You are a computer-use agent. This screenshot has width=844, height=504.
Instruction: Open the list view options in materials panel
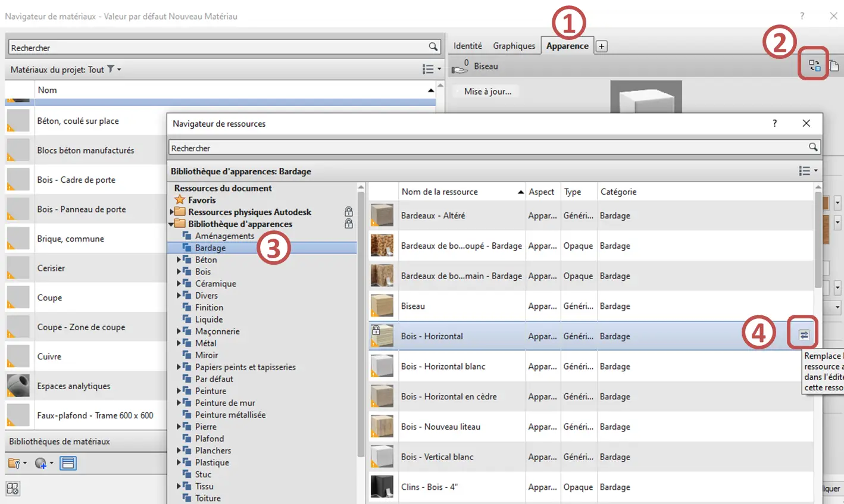[x=432, y=70]
